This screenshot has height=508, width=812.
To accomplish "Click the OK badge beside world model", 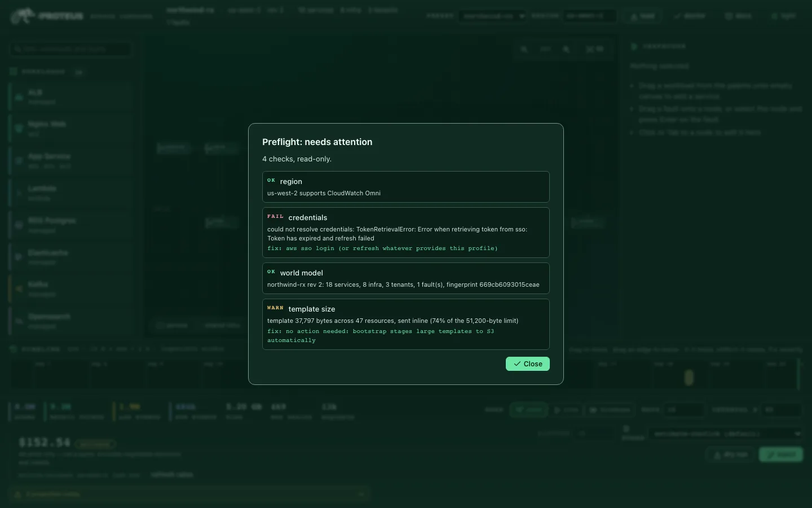I will (271, 272).
